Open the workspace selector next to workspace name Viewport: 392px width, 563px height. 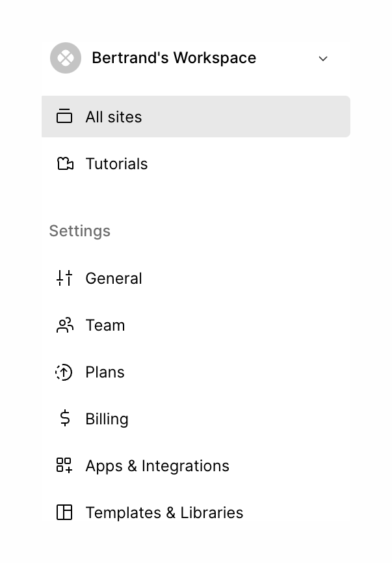coord(323,59)
